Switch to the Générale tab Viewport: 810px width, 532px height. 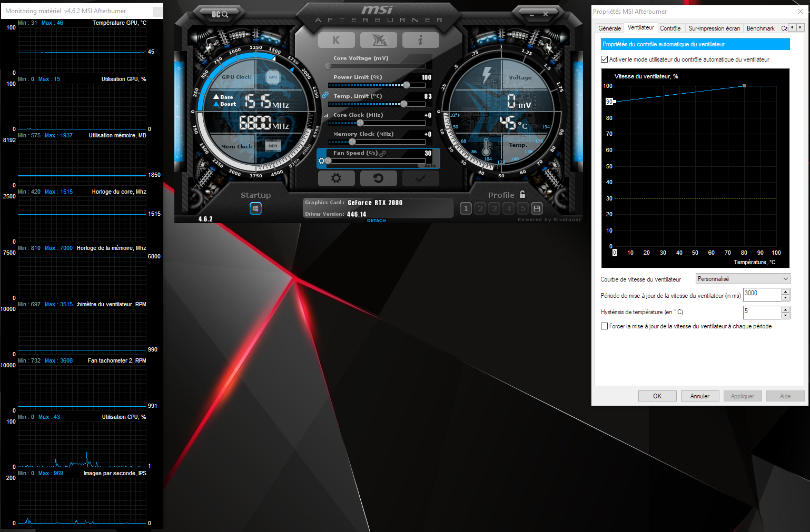pos(610,28)
